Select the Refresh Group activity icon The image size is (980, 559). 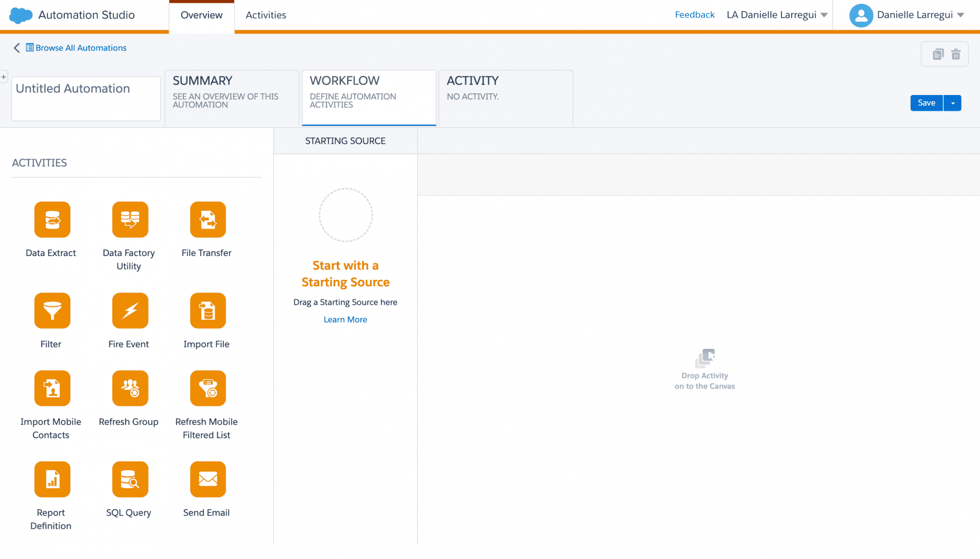(130, 389)
